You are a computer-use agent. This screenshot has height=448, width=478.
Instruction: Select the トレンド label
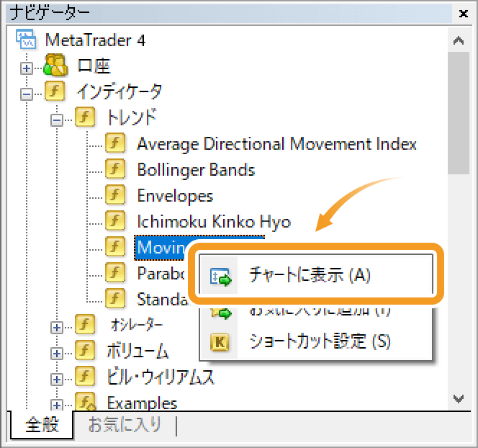point(132,117)
